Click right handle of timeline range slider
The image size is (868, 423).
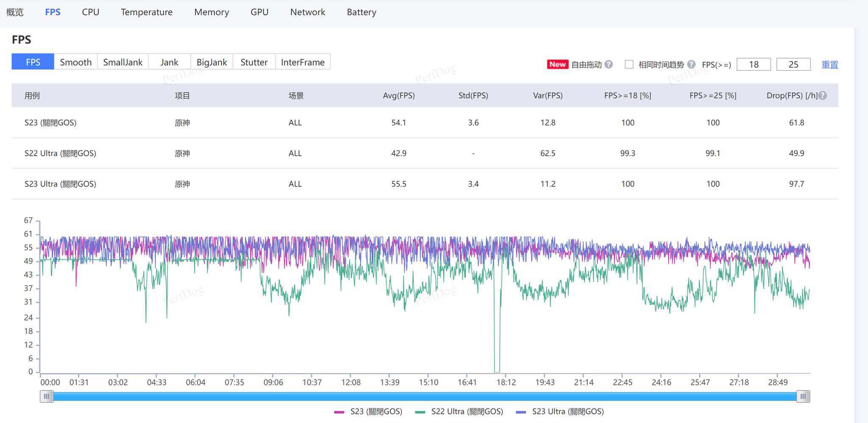tap(803, 397)
